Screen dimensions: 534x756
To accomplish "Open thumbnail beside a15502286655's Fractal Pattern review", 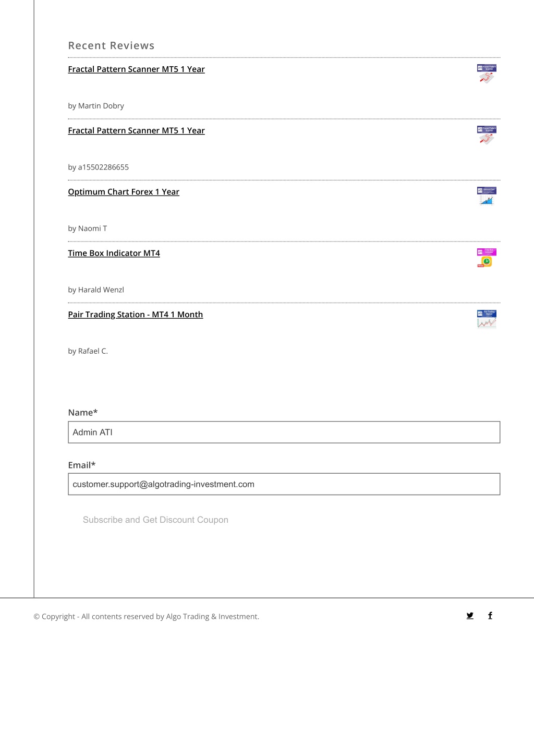I will [x=487, y=135].
